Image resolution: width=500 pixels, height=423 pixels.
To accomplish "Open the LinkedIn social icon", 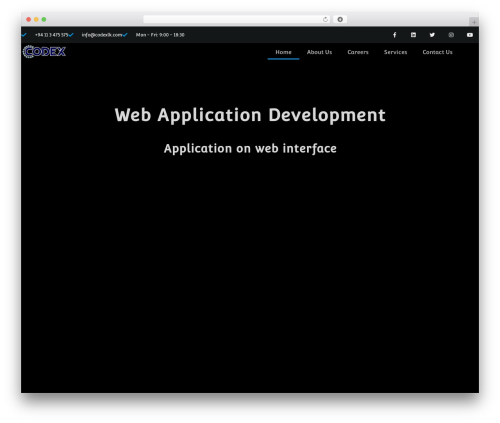I will pos(413,35).
